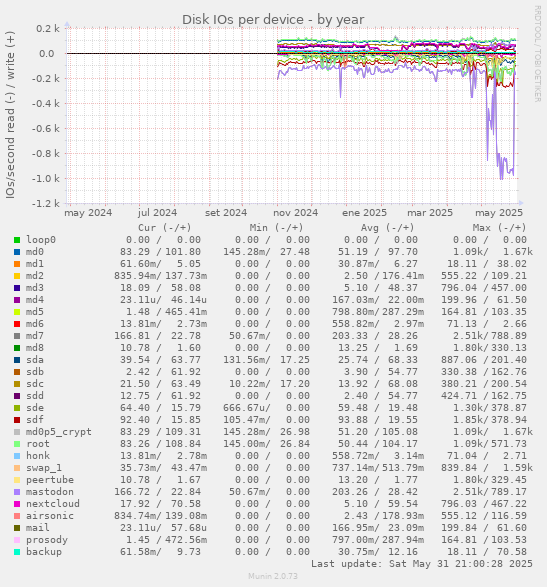547x587 pixels.
Task: Click the swap_1 legend swatch
Action: pos(17,468)
